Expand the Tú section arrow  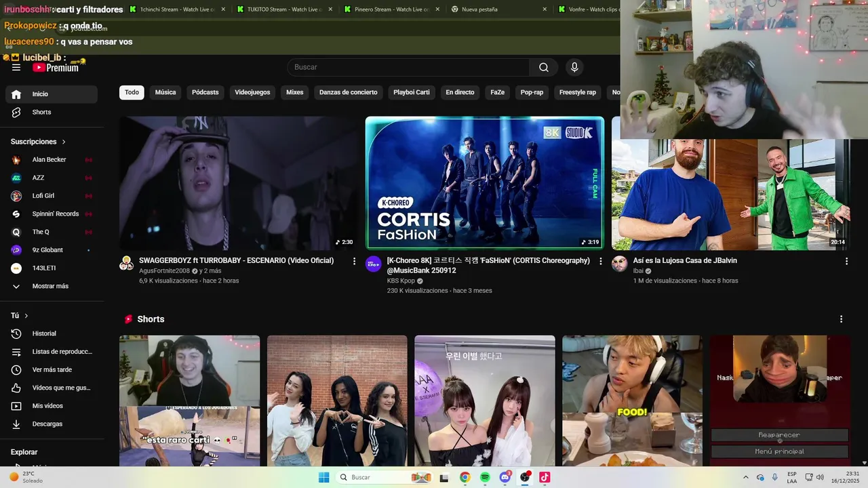26,316
